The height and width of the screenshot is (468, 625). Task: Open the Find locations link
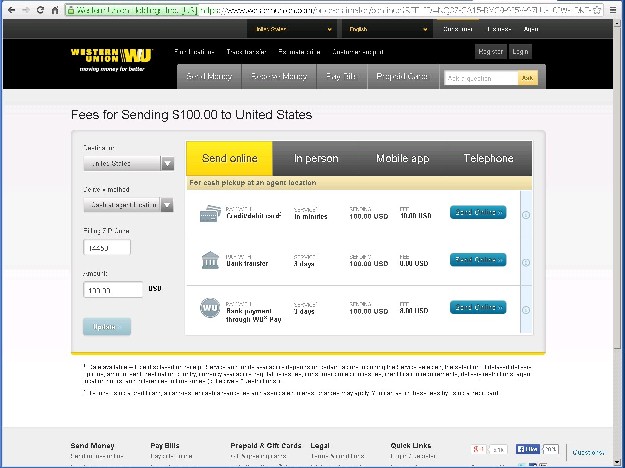click(x=194, y=52)
